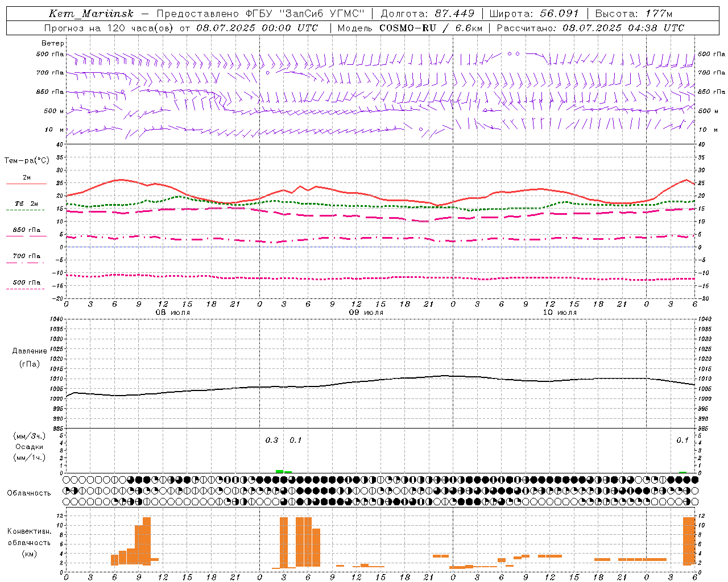The height and width of the screenshot is (582, 728).
Task: Click the 10 июля date label
Action: [x=560, y=313]
